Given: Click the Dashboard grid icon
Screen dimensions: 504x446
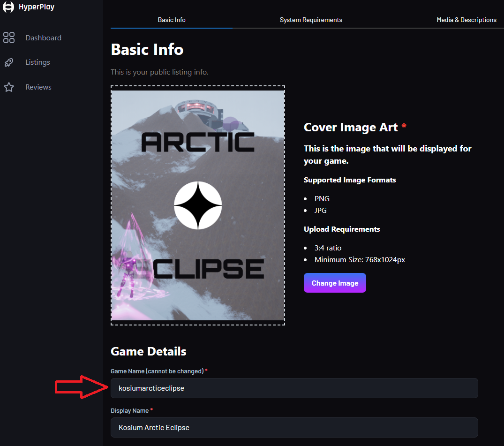Looking at the screenshot, I should coord(9,38).
